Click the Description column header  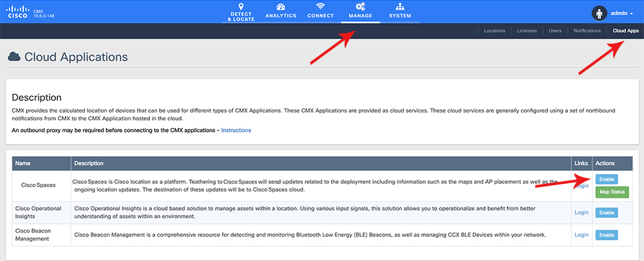tap(321, 163)
